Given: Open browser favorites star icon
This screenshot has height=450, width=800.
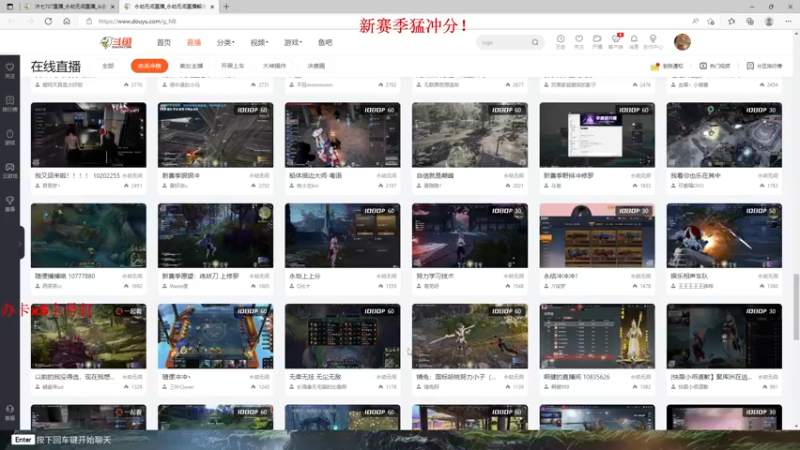Looking at the screenshot, I should click(732, 21).
